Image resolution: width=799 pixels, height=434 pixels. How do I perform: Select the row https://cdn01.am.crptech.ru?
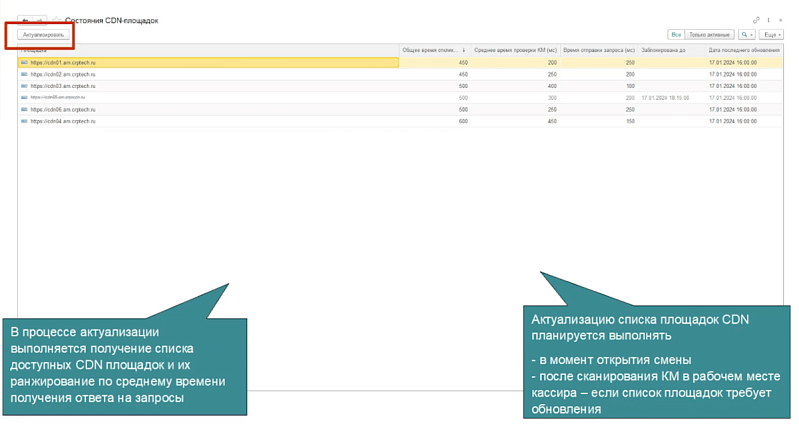pyautogui.click(x=401, y=63)
